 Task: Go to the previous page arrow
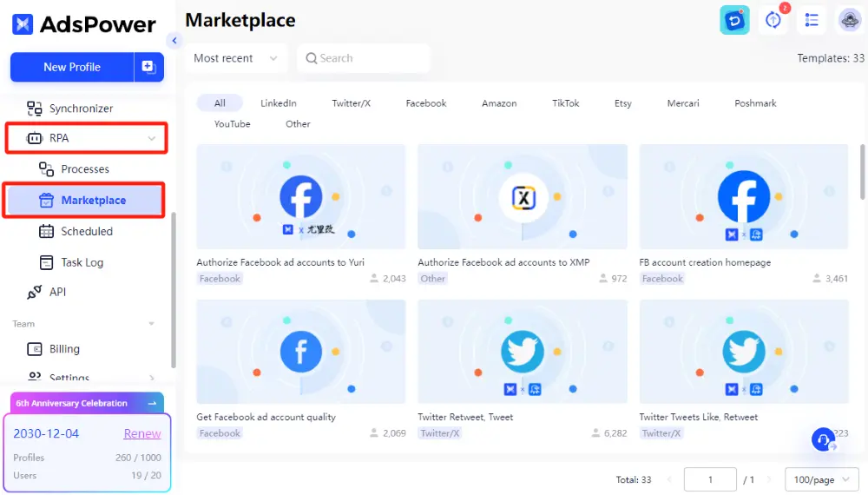[x=670, y=479]
